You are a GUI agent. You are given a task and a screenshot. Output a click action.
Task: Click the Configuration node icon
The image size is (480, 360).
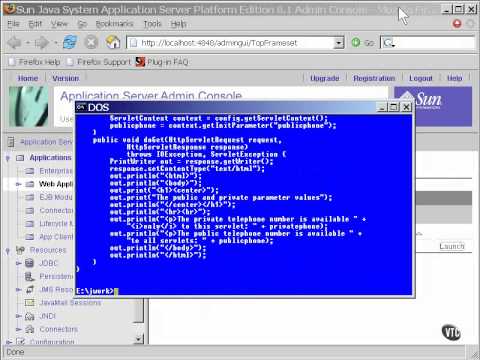pyautogui.click(x=20, y=342)
